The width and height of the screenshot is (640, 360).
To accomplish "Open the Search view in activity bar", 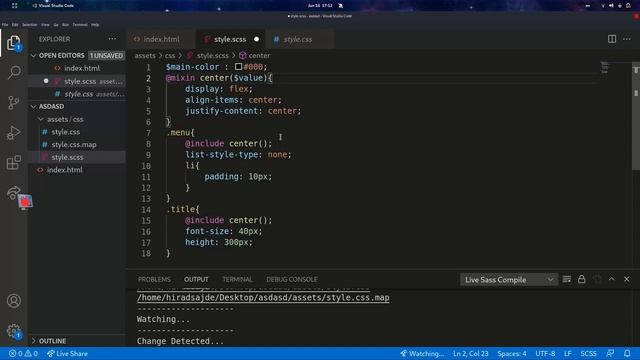I will (x=14, y=72).
